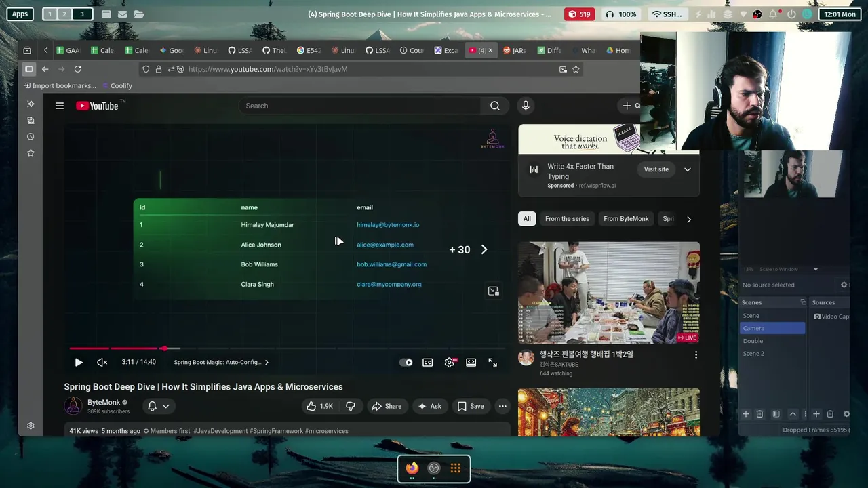Switch to the 'JARs' browser tab

515,50
